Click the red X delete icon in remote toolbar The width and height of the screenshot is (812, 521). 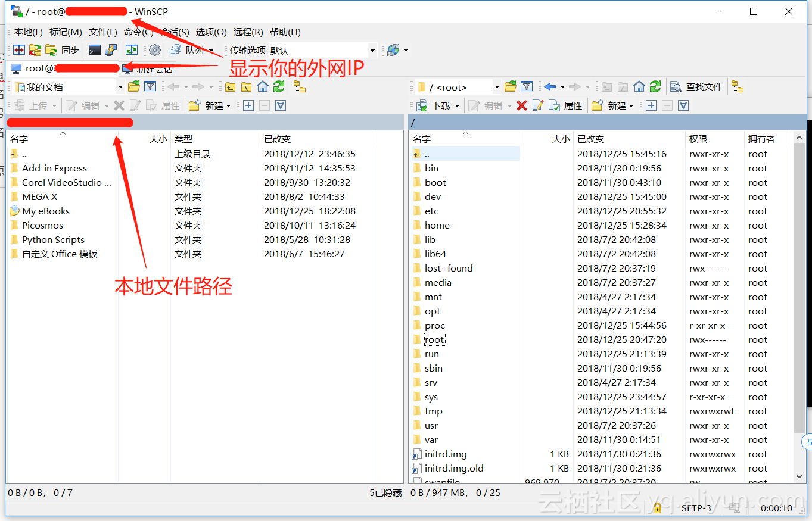(x=522, y=105)
